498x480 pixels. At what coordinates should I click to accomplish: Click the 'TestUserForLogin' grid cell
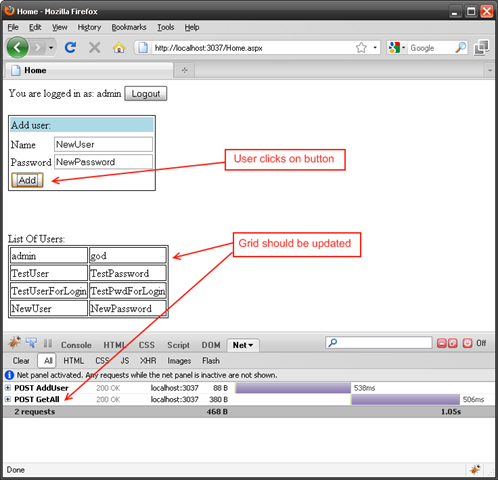pyautogui.click(x=49, y=291)
